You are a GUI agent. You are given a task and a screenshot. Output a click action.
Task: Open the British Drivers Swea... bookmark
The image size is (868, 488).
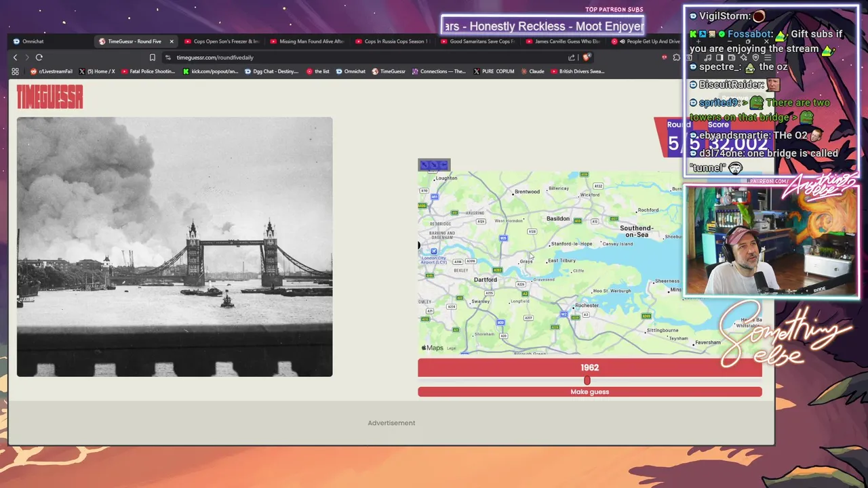point(577,71)
